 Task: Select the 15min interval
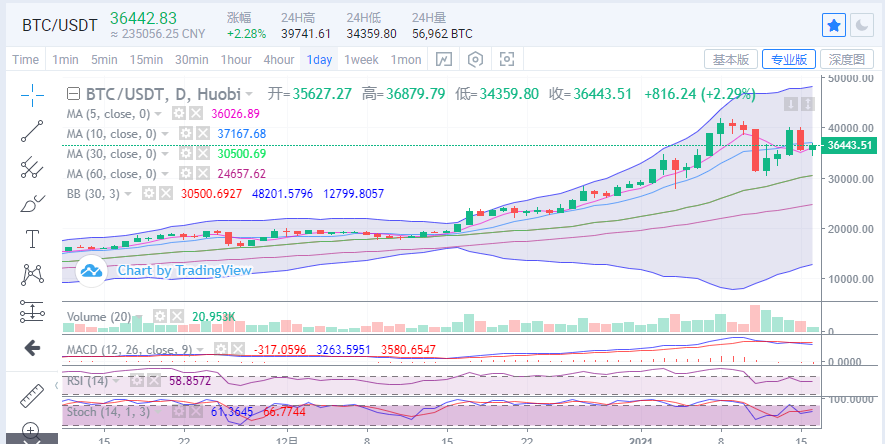coord(146,59)
